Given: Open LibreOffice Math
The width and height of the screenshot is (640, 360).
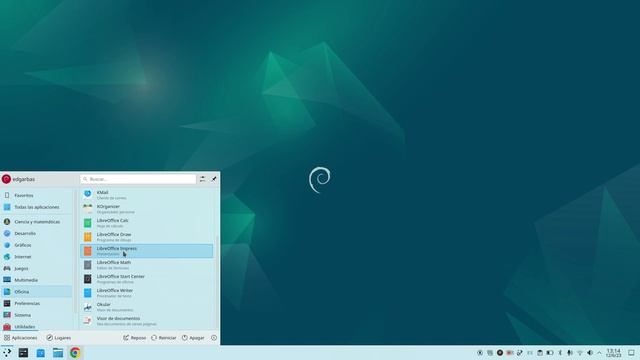Looking at the screenshot, I should tap(147, 265).
